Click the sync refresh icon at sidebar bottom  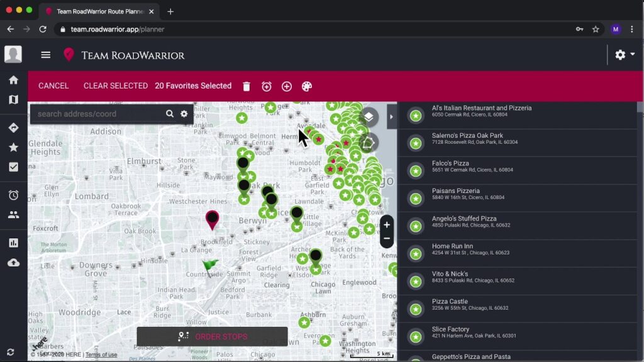pyautogui.click(x=11, y=352)
